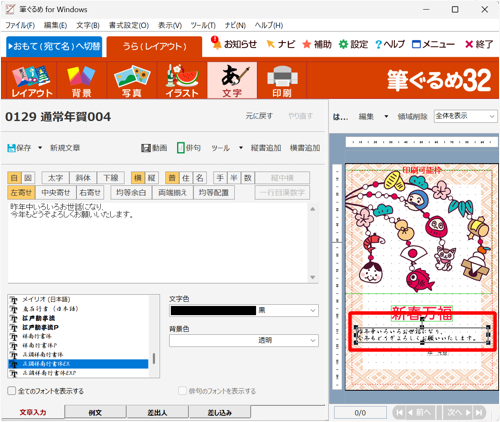Switch to 横 horizontal writing
This screenshot has width=500, height=422.
(138, 178)
